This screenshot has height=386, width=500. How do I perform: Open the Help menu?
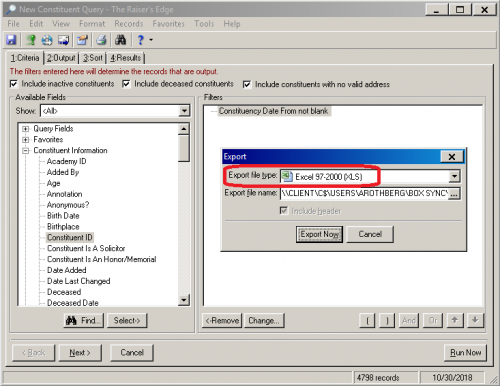coord(232,24)
